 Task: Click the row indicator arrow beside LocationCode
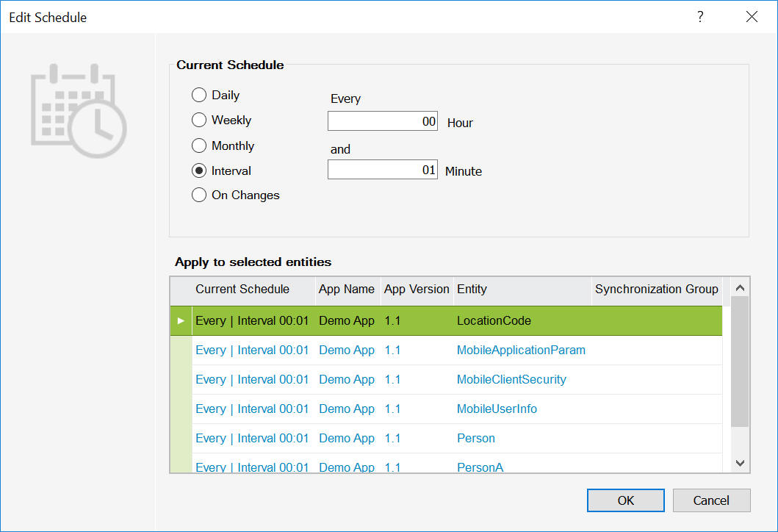(x=181, y=321)
